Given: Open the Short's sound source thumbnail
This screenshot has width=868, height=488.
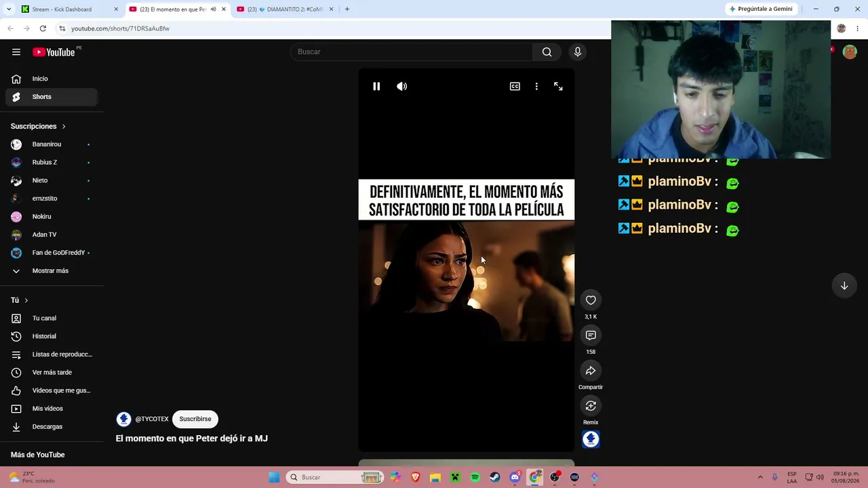Looking at the screenshot, I should click(x=591, y=439).
